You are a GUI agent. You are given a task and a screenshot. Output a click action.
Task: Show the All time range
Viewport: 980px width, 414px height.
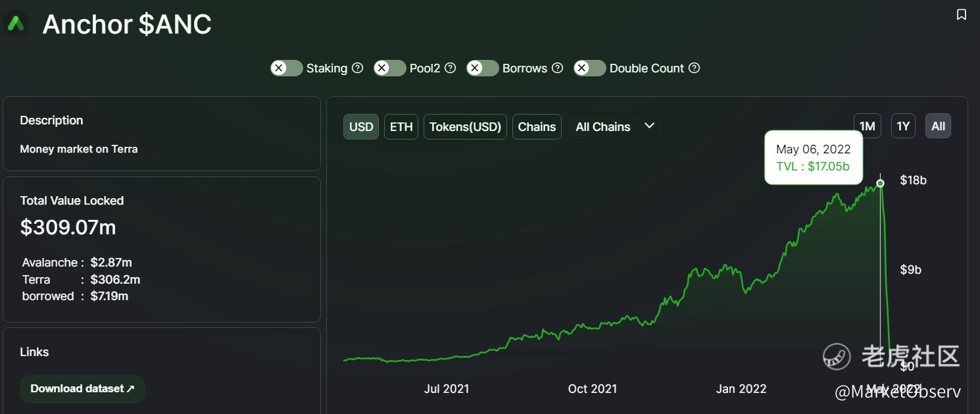pos(938,126)
